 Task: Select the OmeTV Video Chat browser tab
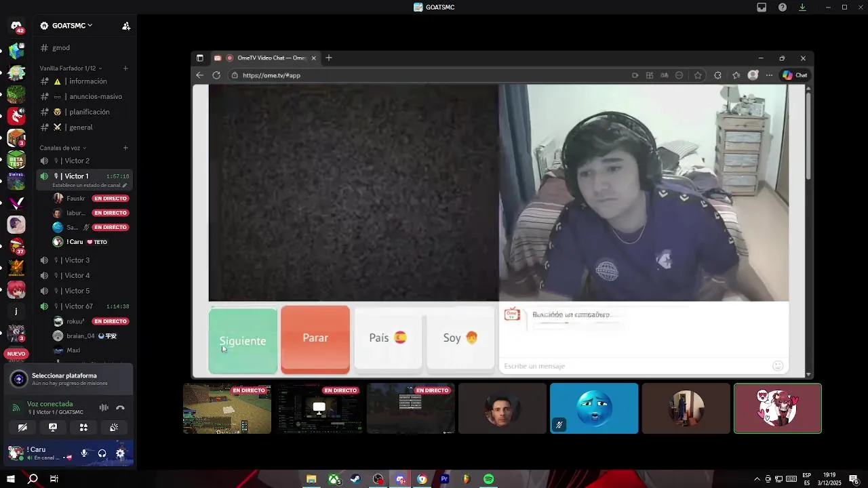coord(265,58)
